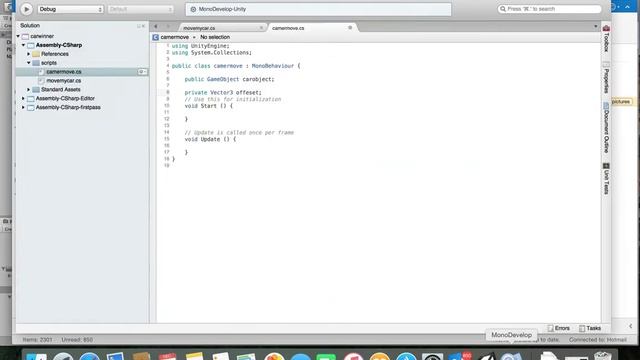Select Assembly-CSharp-Editor project
640x360 pixels.
(x=65, y=98)
